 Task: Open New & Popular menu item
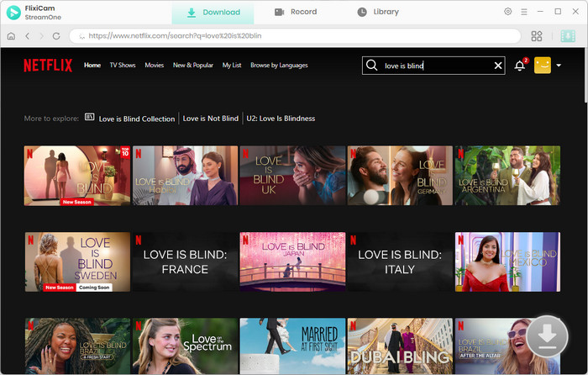(x=193, y=66)
